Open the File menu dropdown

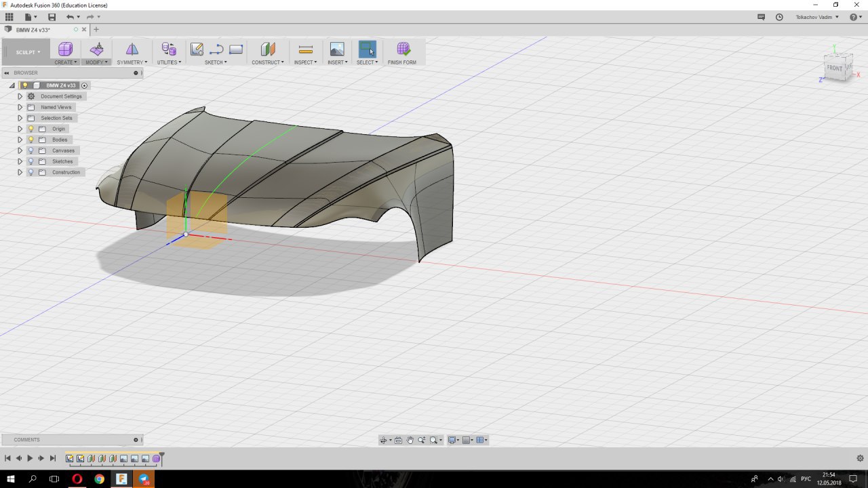tap(31, 17)
